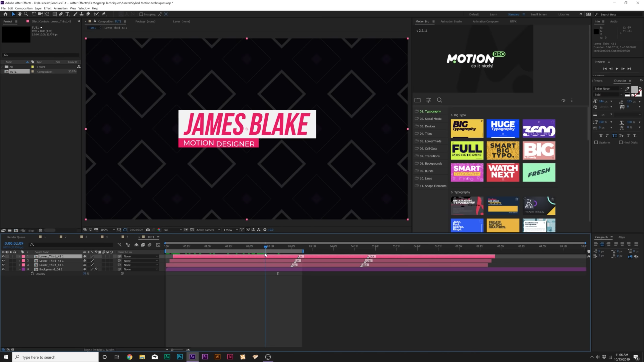Click the render queue icon
Screen dimensions: 644x362
(16, 237)
